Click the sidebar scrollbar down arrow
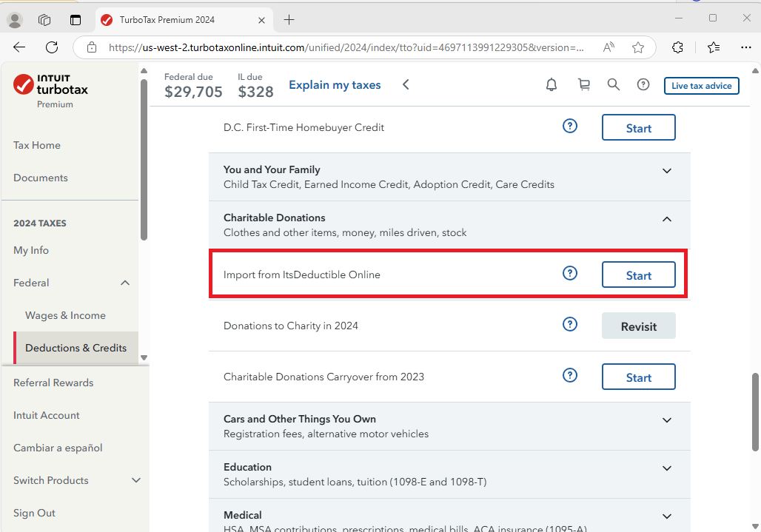 coord(144,358)
